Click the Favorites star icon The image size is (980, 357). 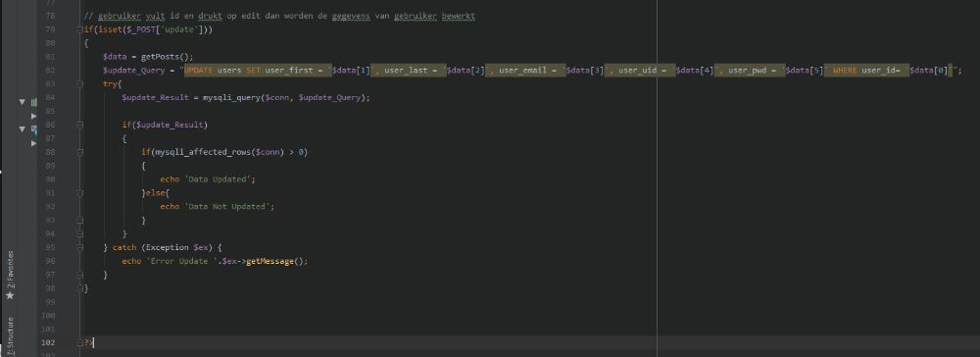(10, 295)
